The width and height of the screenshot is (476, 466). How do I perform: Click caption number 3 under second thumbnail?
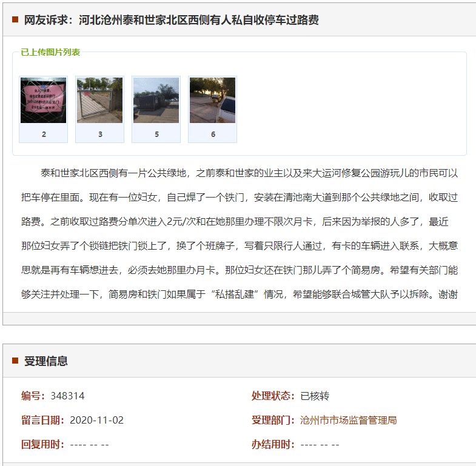100,134
